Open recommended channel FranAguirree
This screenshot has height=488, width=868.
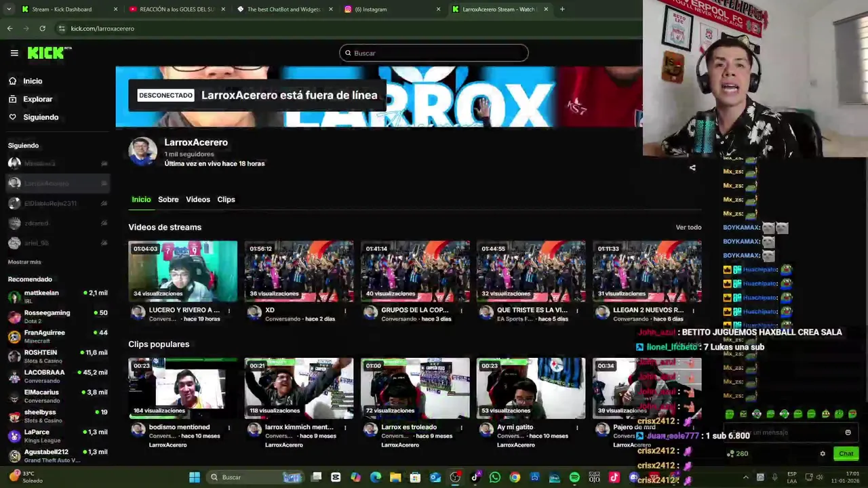point(58,336)
